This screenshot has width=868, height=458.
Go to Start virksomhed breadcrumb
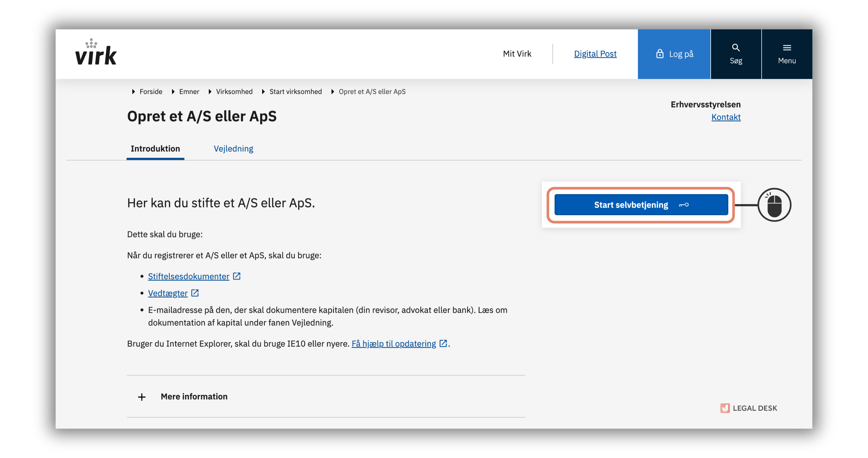coord(295,91)
